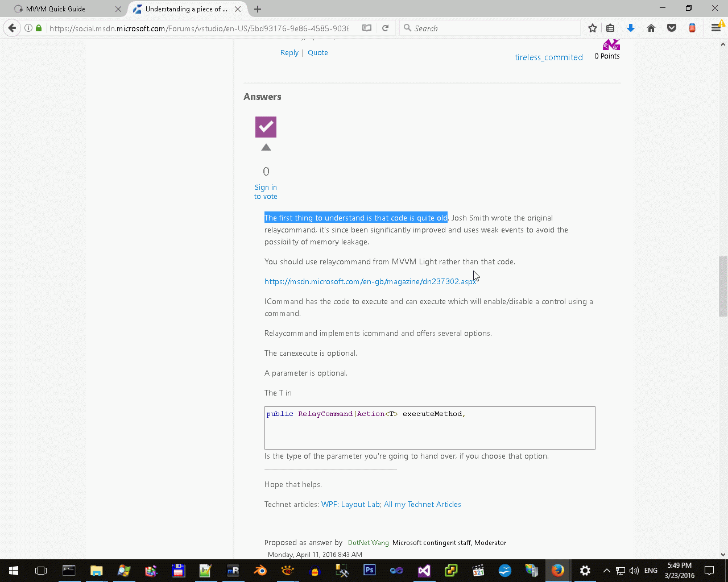
Task: Open a new browser tab
Action: [258, 9]
